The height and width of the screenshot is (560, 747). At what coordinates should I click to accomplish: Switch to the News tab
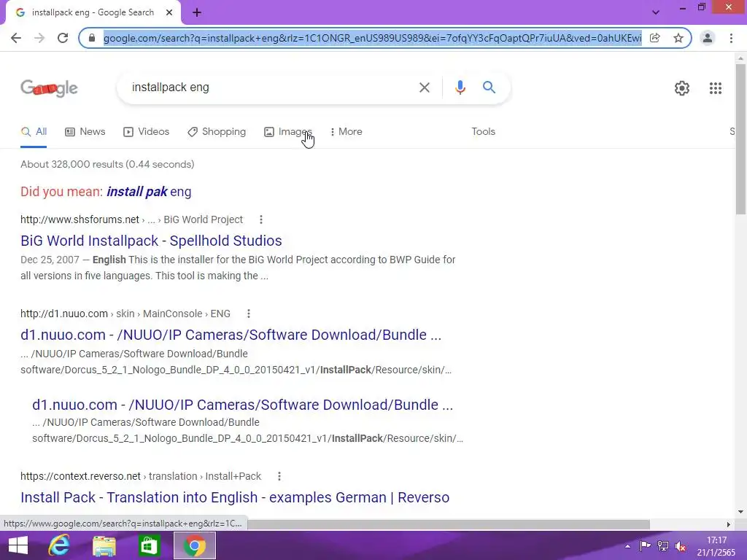tap(85, 132)
